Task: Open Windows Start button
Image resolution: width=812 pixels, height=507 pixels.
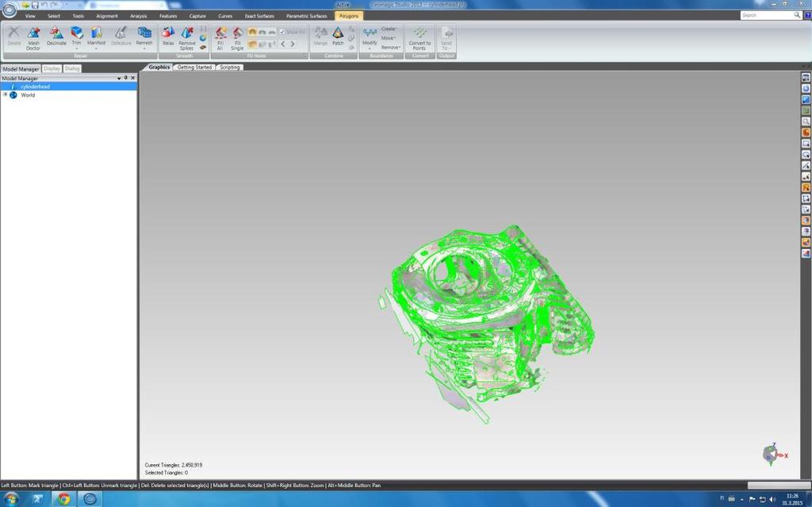Action: 11,499
